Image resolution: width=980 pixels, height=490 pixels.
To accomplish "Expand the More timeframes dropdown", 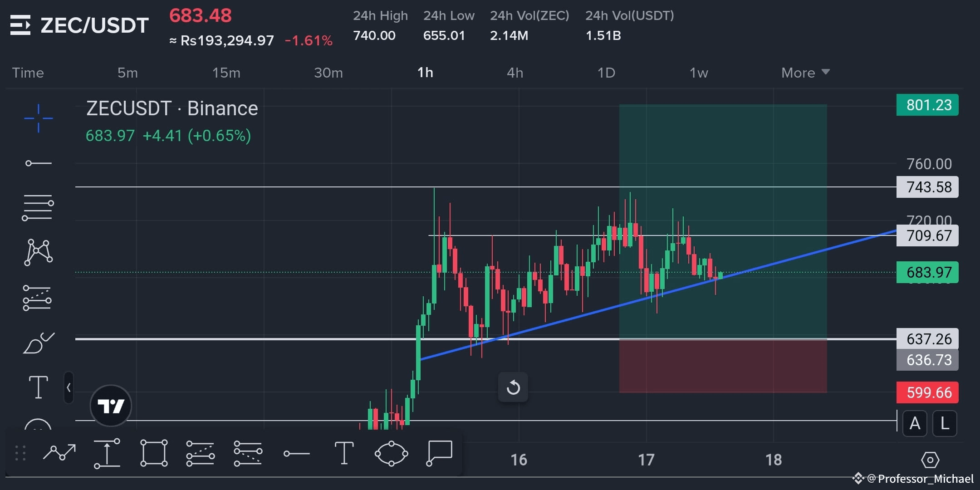I will [805, 73].
